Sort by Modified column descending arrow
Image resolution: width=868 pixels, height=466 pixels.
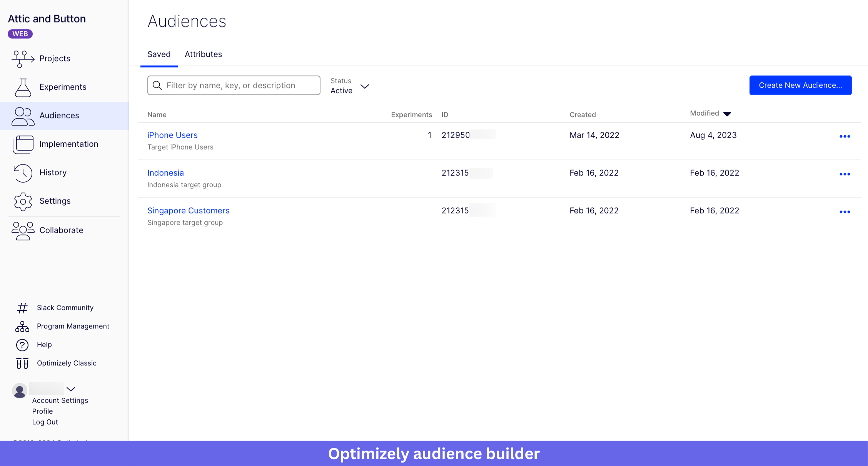click(727, 114)
